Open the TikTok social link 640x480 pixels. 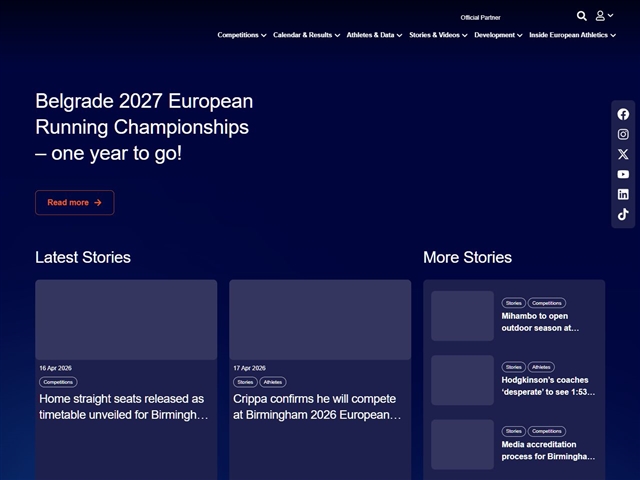click(x=623, y=214)
